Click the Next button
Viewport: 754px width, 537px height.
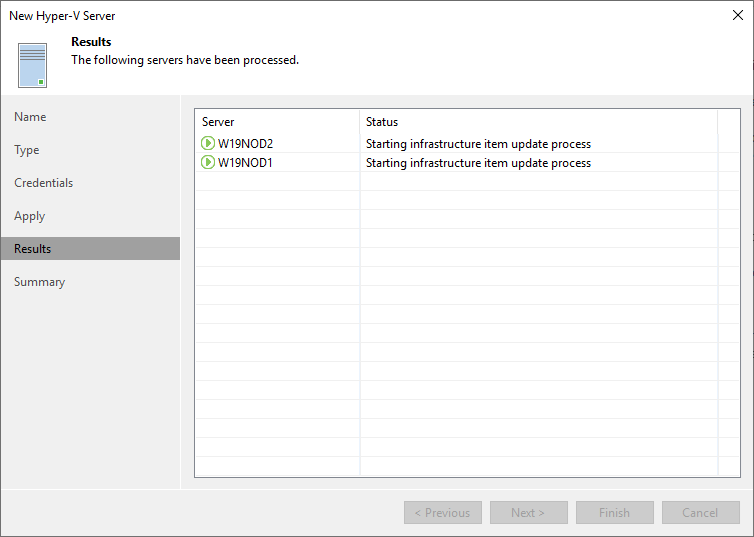(x=528, y=512)
